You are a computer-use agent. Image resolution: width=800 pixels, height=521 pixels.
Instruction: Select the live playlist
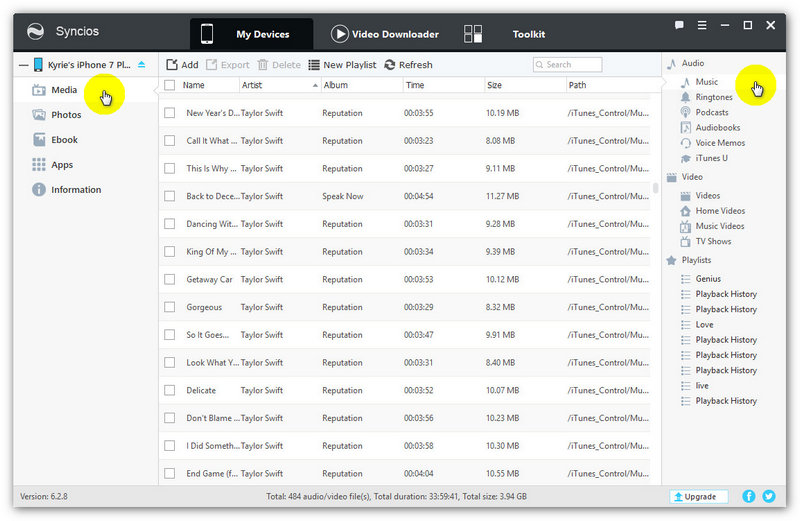pos(702,386)
